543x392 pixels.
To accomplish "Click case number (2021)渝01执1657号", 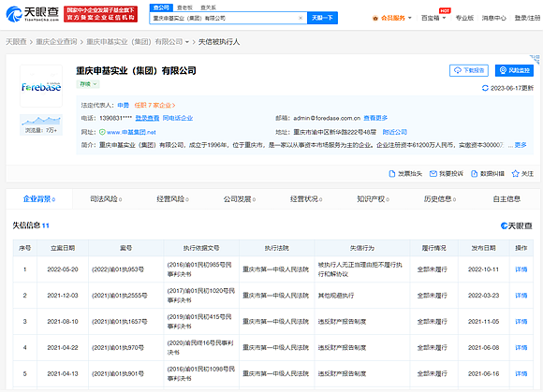I will click(120, 322).
